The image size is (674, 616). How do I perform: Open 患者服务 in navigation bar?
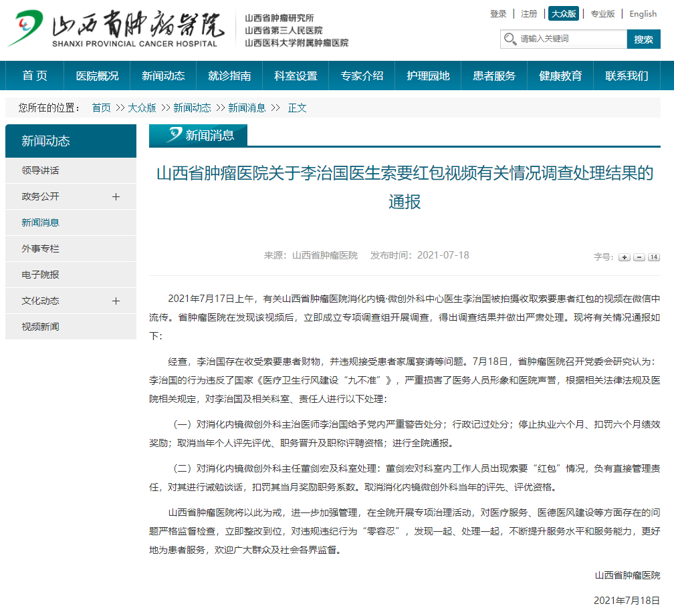pyautogui.click(x=494, y=75)
